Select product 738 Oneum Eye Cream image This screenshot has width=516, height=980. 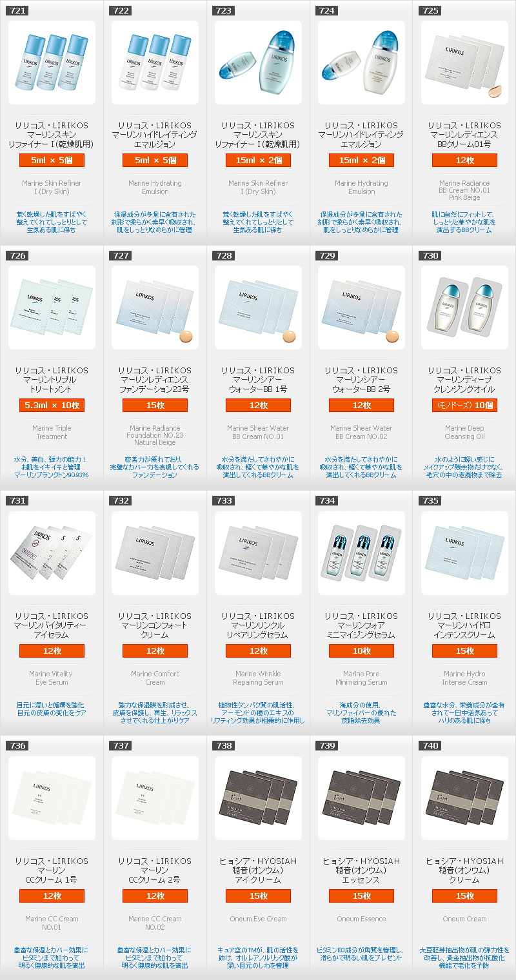(258, 798)
